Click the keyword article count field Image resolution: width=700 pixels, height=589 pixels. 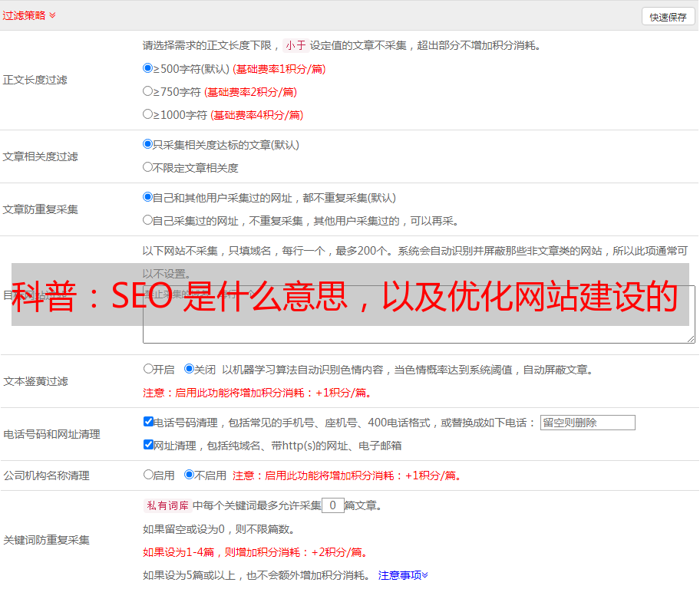click(x=332, y=505)
